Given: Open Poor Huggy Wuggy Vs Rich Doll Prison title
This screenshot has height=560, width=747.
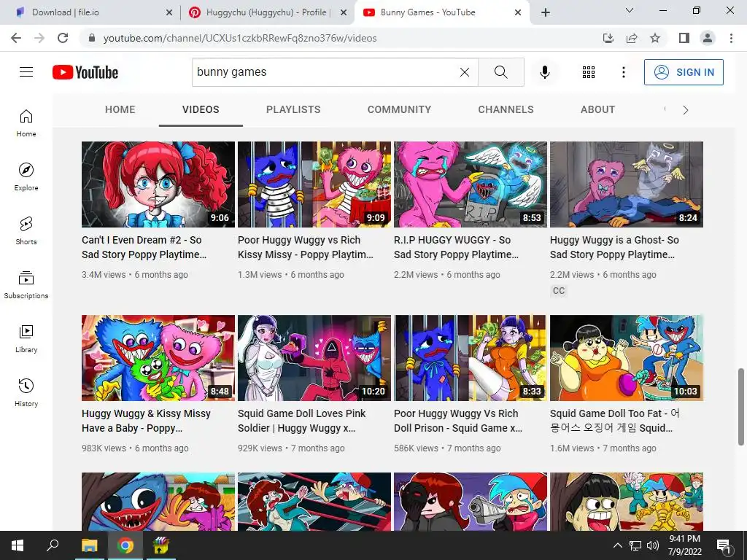Looking at the screenshot, I should tap(458, 421).
